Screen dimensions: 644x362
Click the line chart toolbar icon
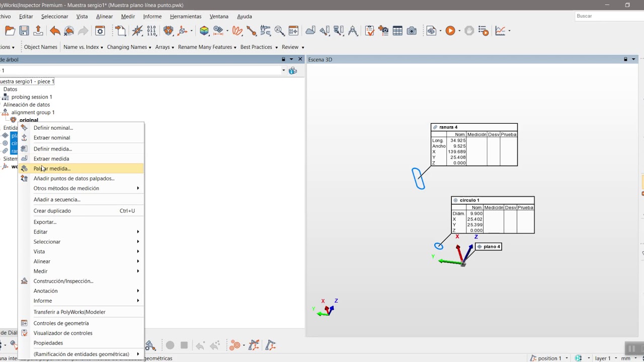click(500, 31)
